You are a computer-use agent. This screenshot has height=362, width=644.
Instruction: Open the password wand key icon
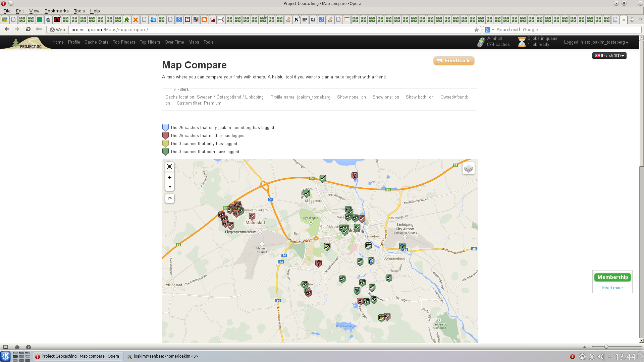(39, 29)
